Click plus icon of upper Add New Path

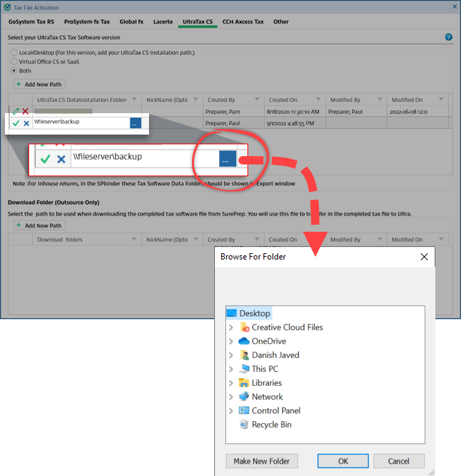19,84
